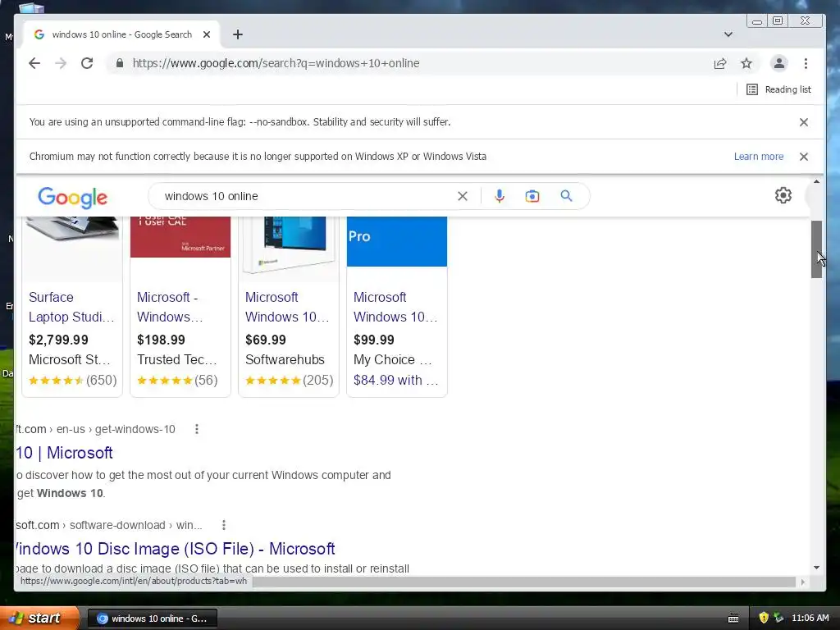Click the forward navigation arrow
The height and width of the screenshot is (630, 840).
[x=61, y=63]
